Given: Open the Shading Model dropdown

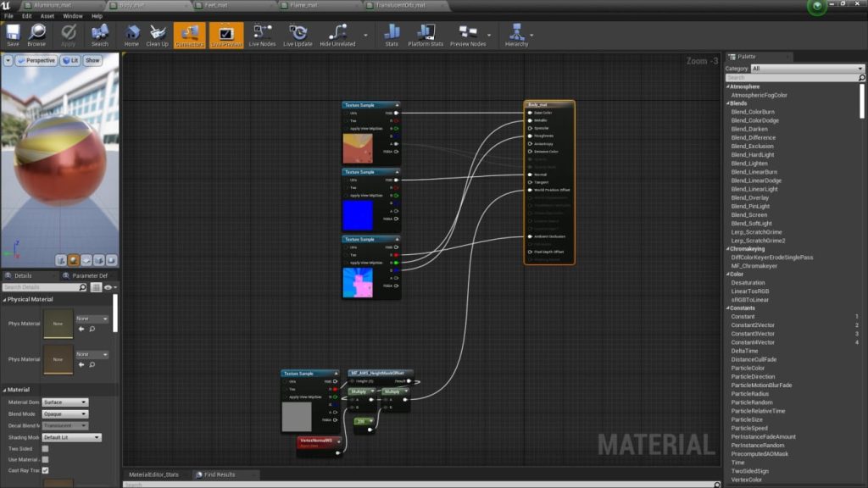Looking at the screenshot, I should (71, 437).
